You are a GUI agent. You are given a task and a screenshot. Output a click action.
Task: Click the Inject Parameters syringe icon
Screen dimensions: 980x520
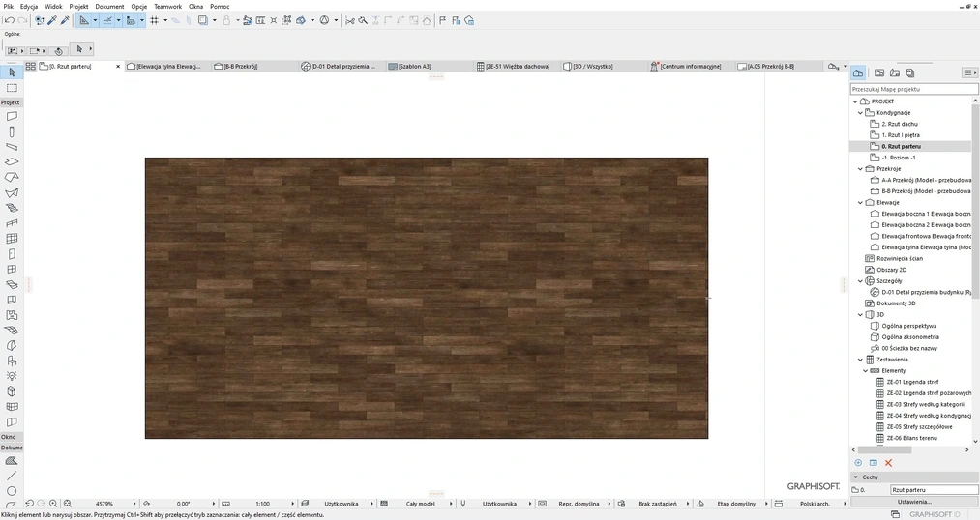pos(65,20)
